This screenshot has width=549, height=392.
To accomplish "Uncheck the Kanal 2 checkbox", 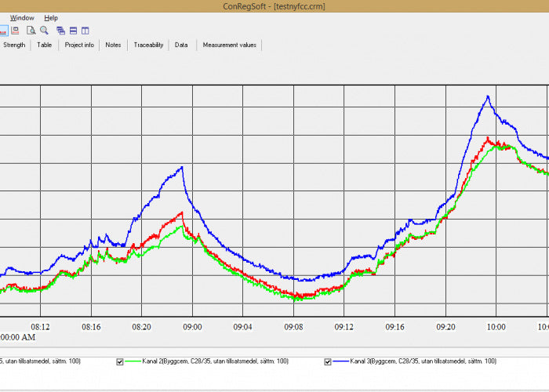I will (120, 361).
